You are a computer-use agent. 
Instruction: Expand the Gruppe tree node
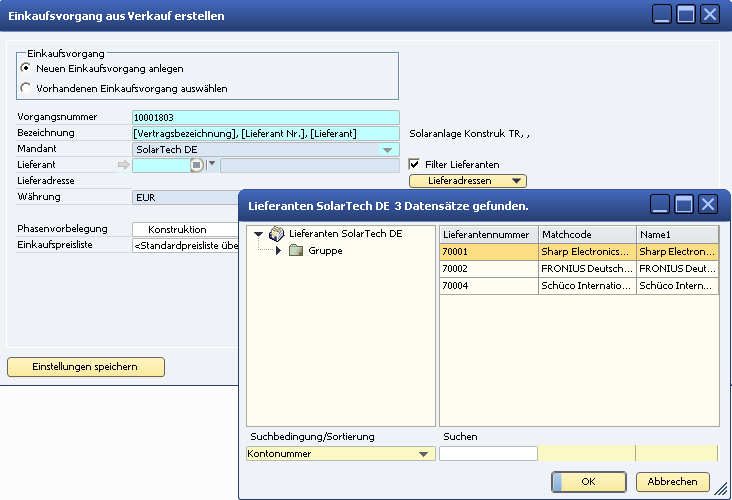[279, 251]
